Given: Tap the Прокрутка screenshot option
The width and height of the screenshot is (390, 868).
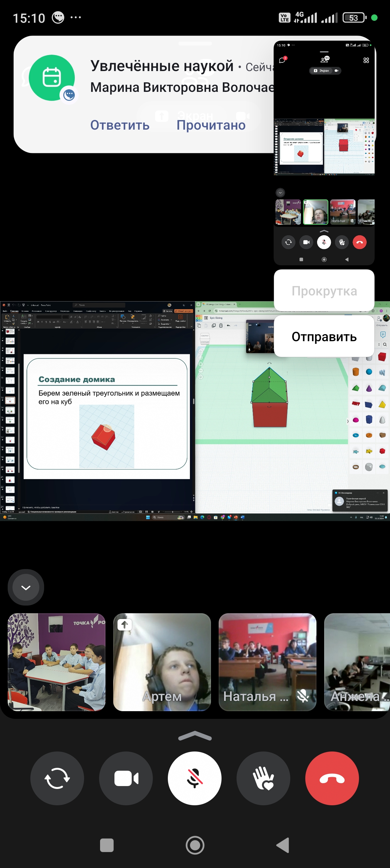Looking at the screenshot, I should (x=324, y=291).
